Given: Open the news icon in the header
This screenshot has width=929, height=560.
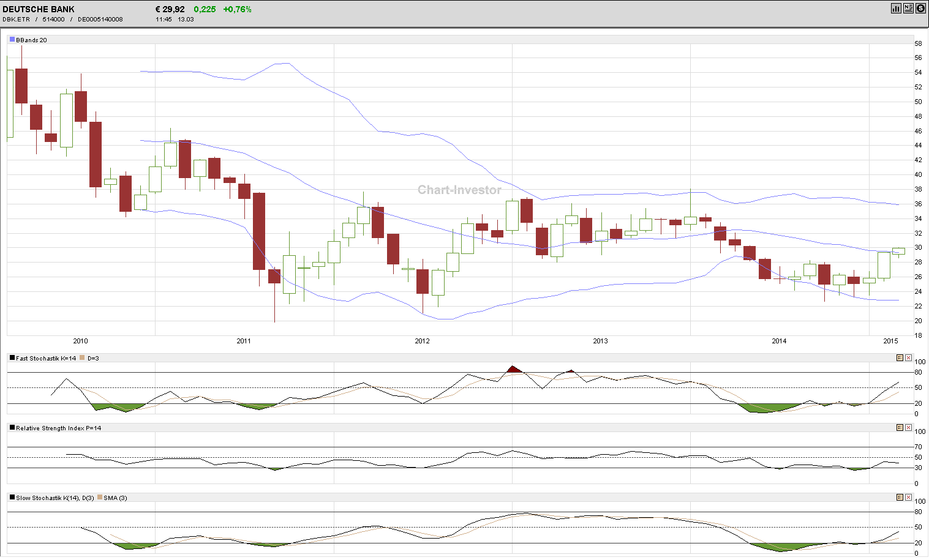Looking at the screenshot, I should tap(908, 9).
